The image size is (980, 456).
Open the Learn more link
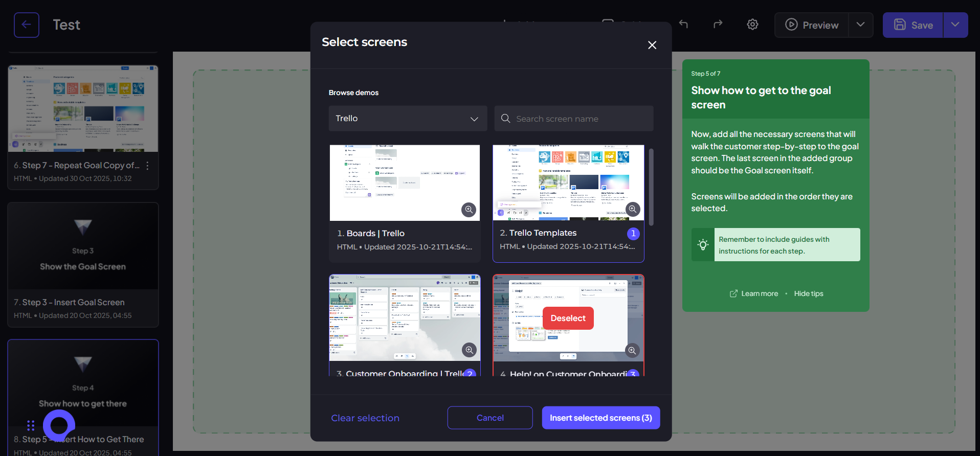(x=754, y=293)
